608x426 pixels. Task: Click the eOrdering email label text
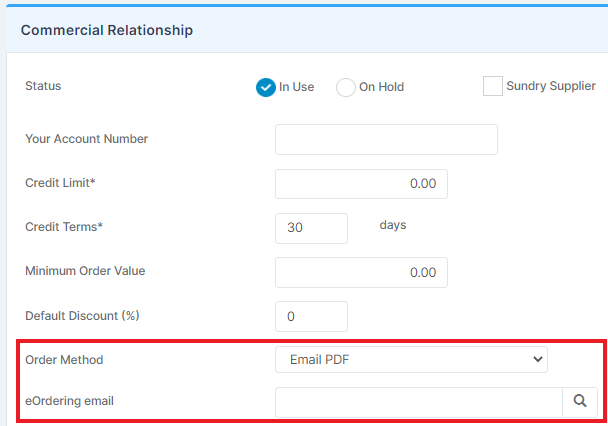tap(69, 401)
